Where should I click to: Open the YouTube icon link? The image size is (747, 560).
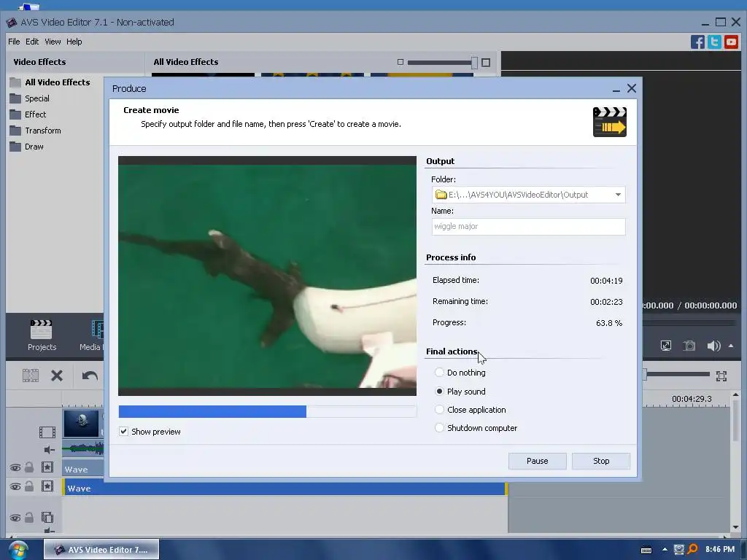(731, 42)
